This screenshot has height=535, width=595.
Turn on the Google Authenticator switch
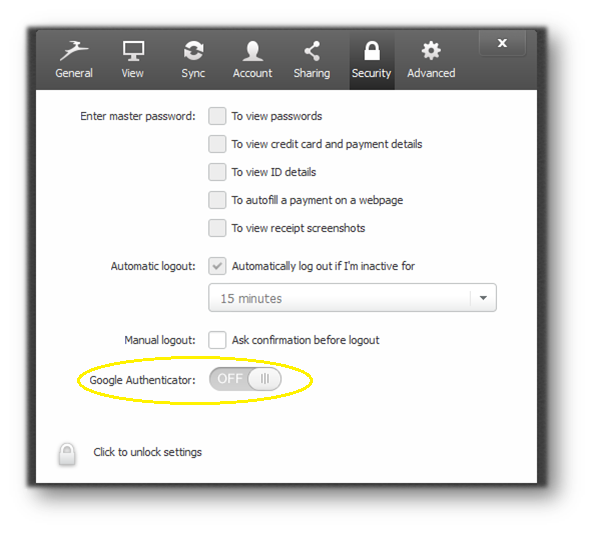click(245, 379)
